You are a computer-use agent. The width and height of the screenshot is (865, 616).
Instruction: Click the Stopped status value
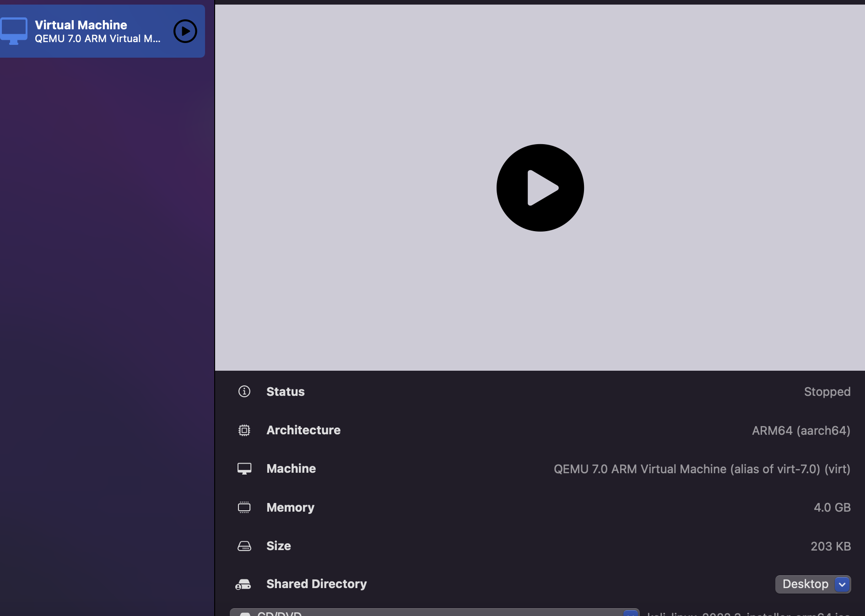point(827,392)
